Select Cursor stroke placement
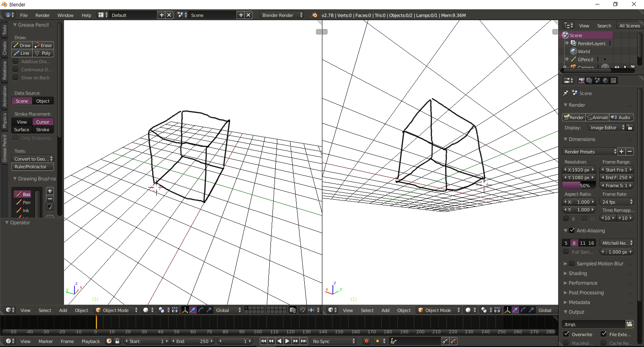The image size is (644, 347). point(43,122)
